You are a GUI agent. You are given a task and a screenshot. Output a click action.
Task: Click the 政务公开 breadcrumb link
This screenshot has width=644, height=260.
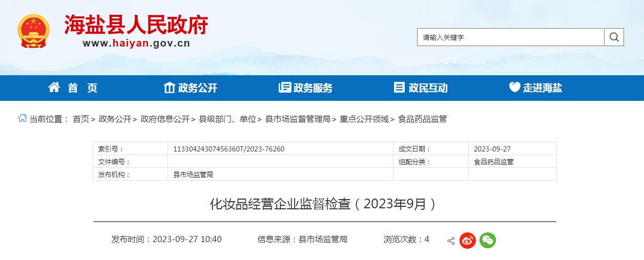115,119
